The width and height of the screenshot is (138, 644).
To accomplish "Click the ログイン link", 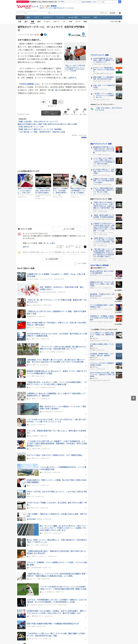I will point(42,8).
